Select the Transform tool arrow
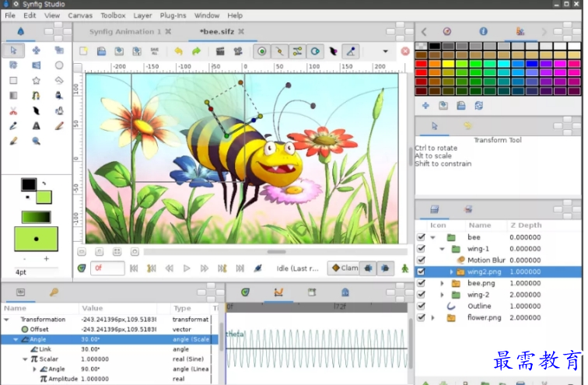The image size is (588, 385). [x=13, y=51]
